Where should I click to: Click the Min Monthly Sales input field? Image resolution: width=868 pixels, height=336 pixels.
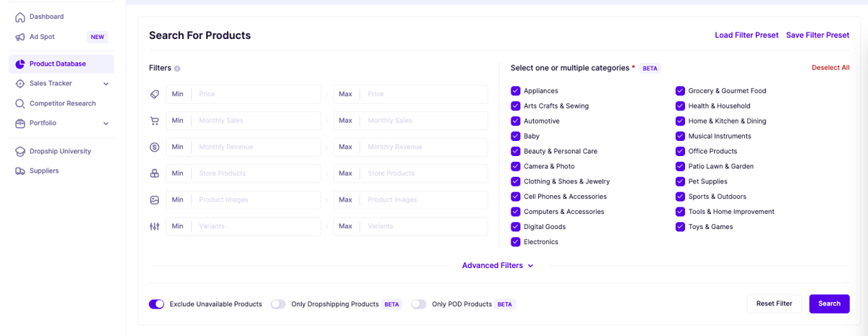click(x=244, y=121)
